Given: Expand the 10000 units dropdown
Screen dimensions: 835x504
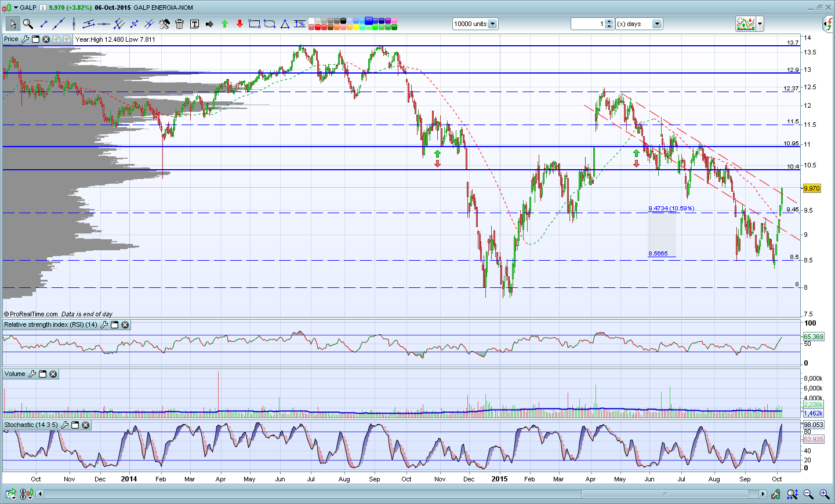Looking at the screenshot, I should click(x=492, y=24).
